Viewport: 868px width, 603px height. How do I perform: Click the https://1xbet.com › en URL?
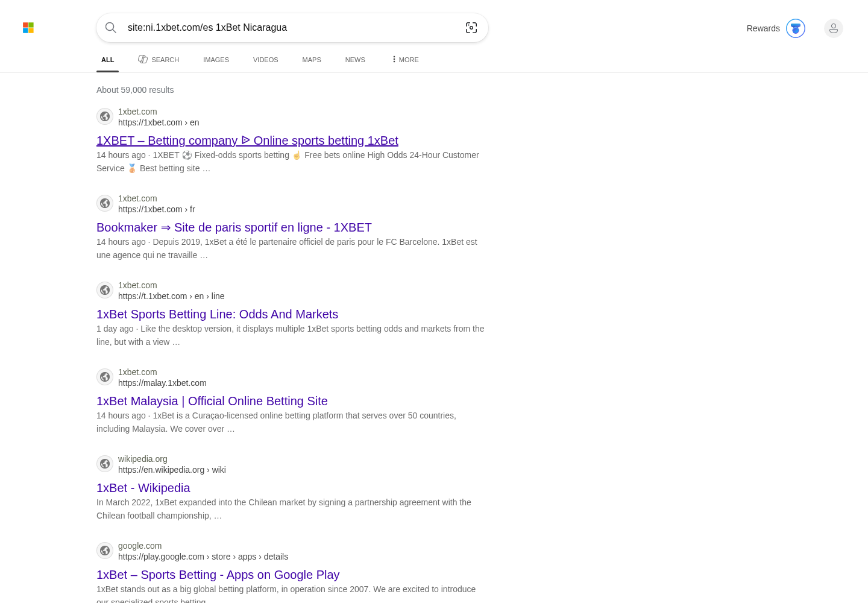click(x=159, y=122)
